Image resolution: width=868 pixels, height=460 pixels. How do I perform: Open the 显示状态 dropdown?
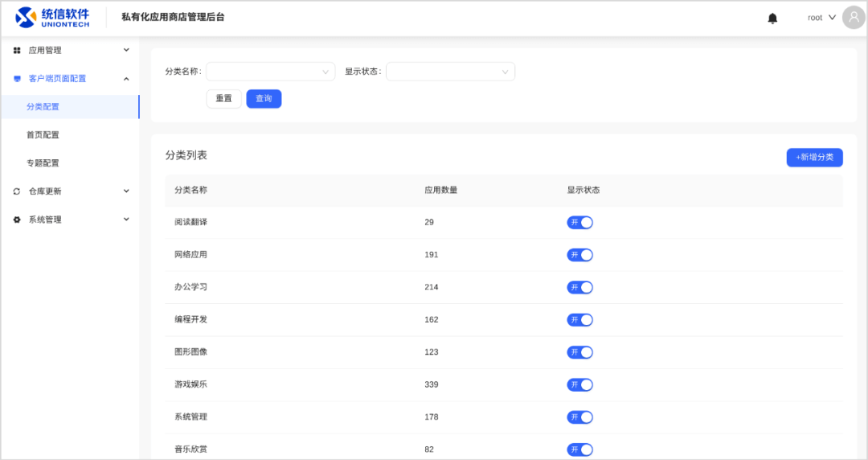click(x=450, y=72)
